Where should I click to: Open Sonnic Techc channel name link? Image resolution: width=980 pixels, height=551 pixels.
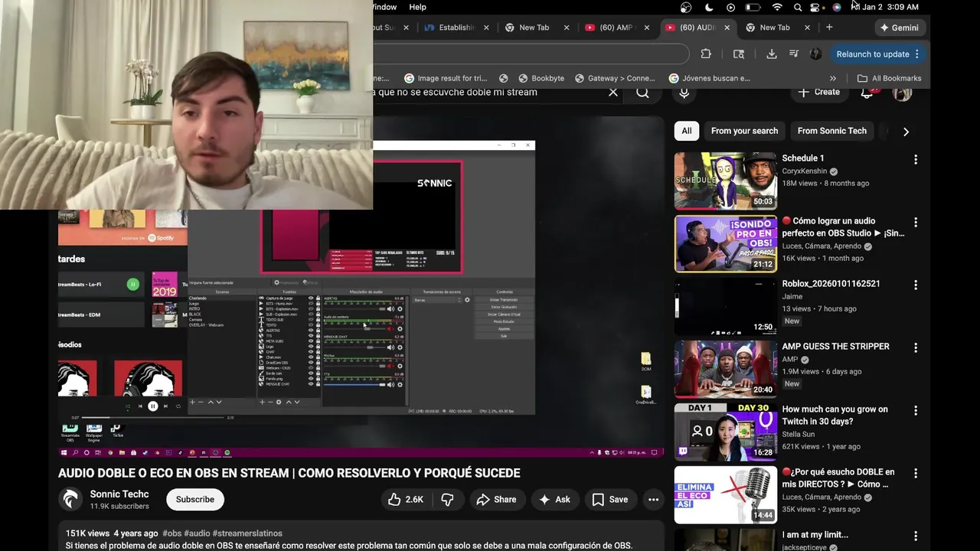click(x=119, y=494)
